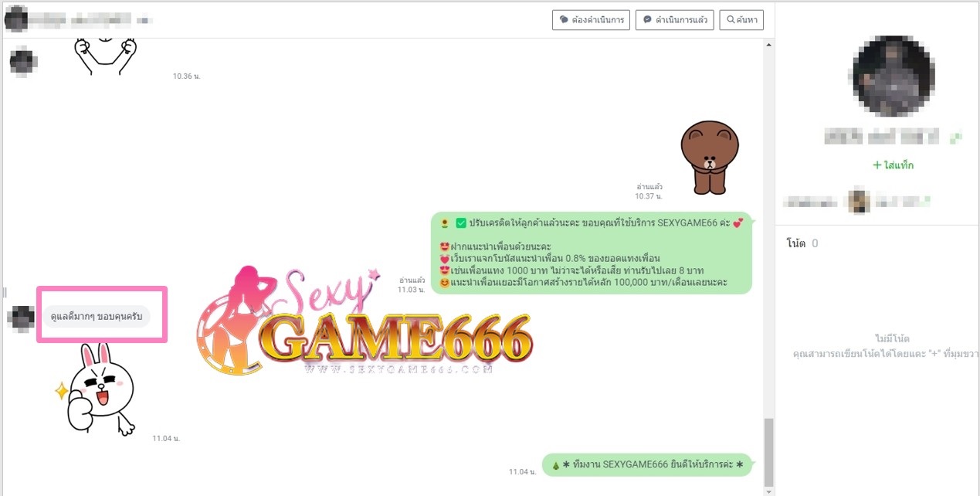This screenshot has height=496, width=980.
Task: Click the rabbit thumbs-up sticker
Action: click(100, 388)
